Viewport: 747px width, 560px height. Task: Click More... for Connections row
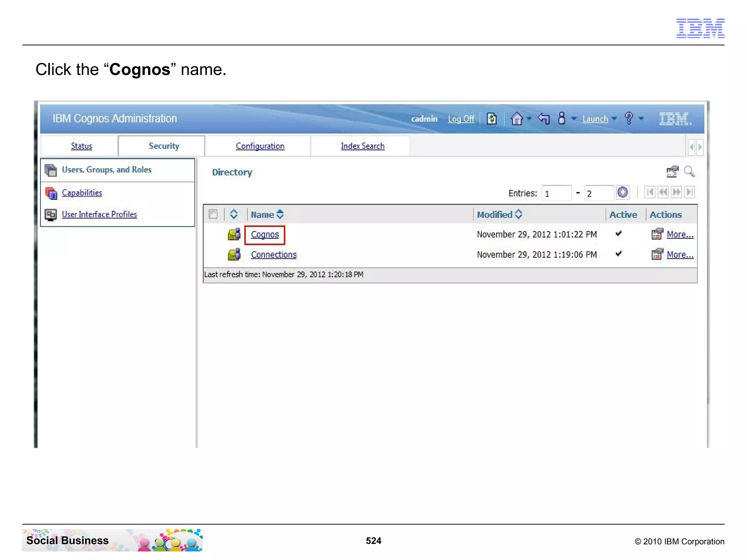680,254
